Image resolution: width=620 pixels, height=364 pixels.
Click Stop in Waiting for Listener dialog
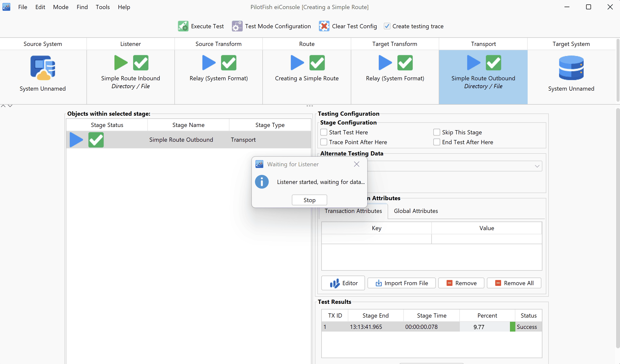[310, 200]
